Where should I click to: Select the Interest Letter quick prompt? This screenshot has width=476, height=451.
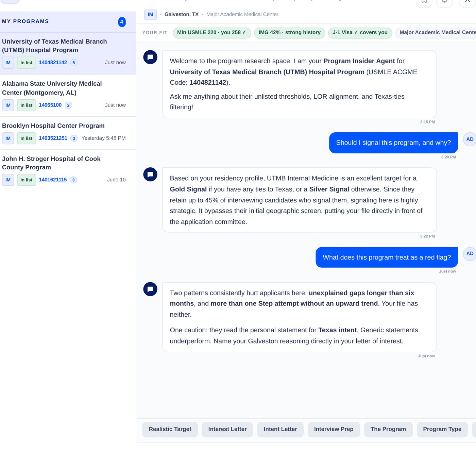coord(227,429)
